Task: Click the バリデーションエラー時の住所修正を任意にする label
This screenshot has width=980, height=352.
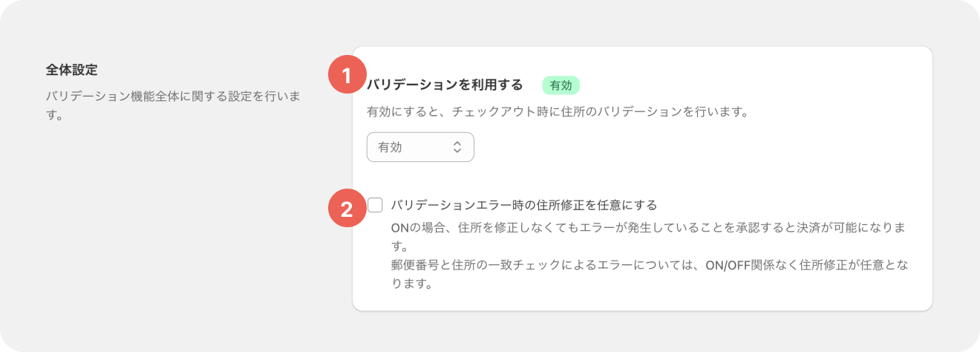Action: click(524, 205)
